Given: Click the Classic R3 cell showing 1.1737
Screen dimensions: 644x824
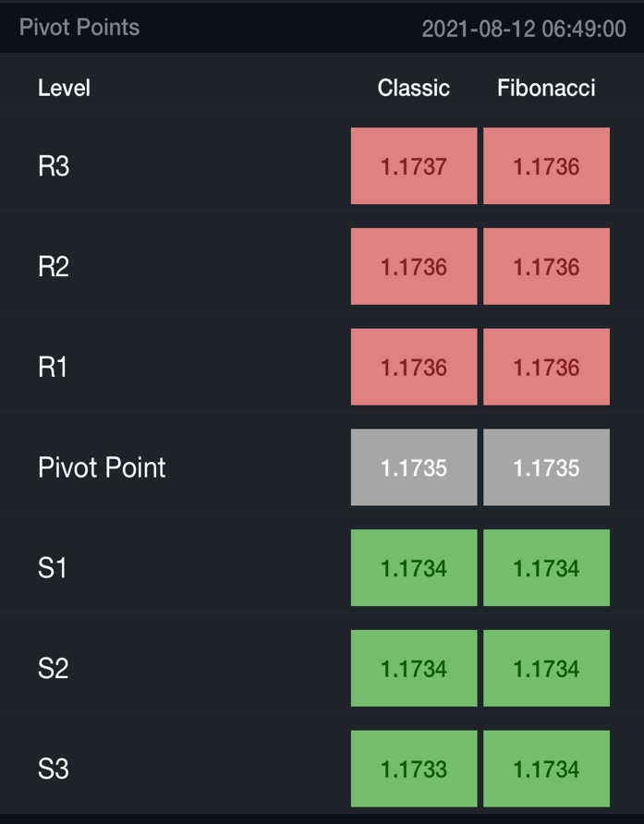Looking at the screenshot, I should pyautogui.click(x=414, y=166).
